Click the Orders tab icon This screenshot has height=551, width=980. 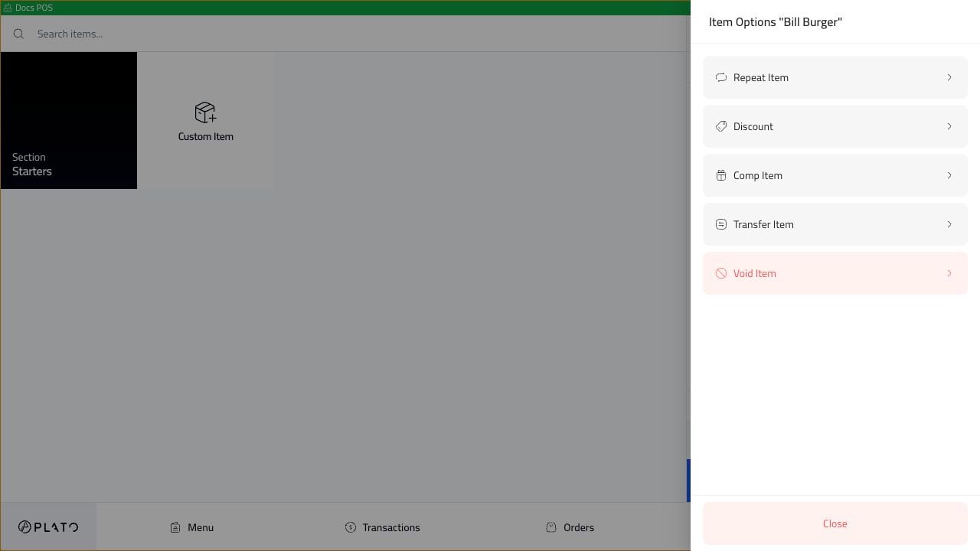pyautogui.click(x=551, y=527)
